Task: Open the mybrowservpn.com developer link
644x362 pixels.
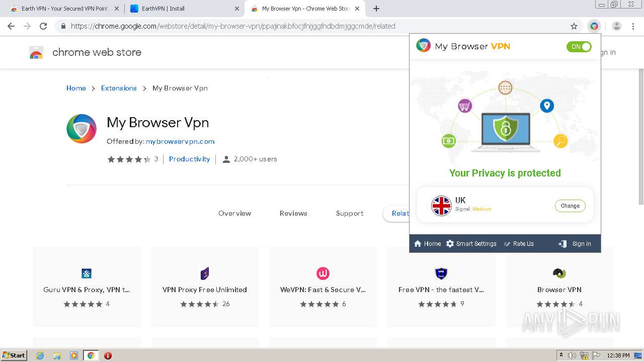Action: tap(180, 141)
